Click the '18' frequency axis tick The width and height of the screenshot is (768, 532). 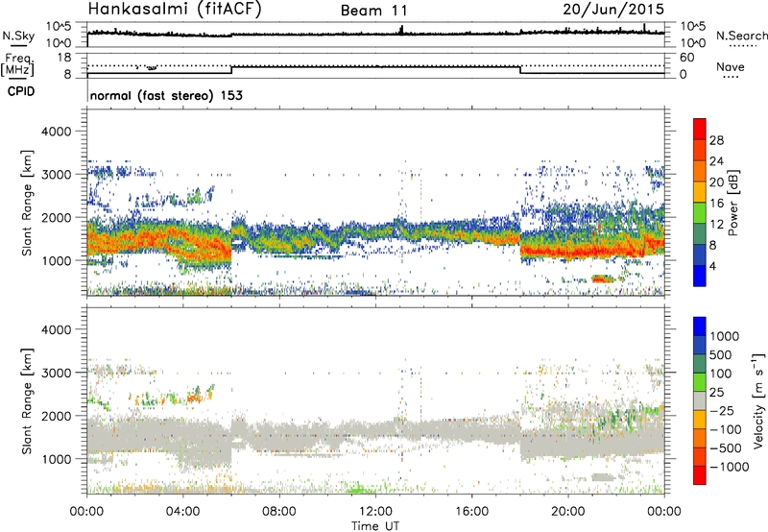coord(65,58)
